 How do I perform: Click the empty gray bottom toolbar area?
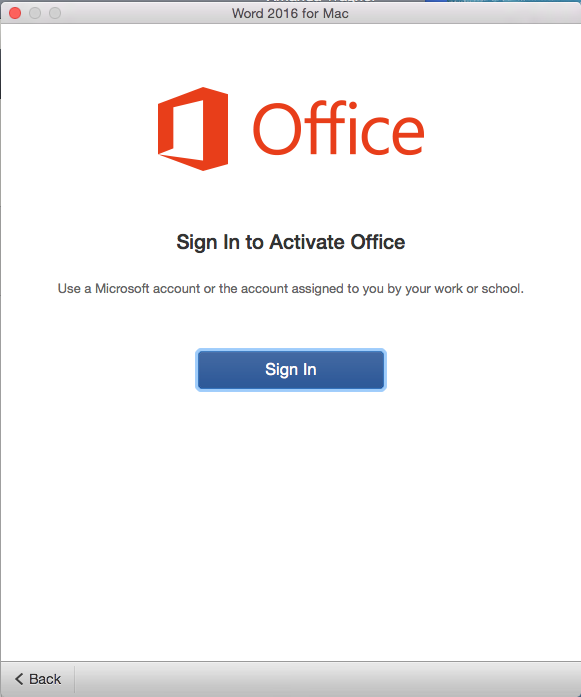tap(327, 679)
